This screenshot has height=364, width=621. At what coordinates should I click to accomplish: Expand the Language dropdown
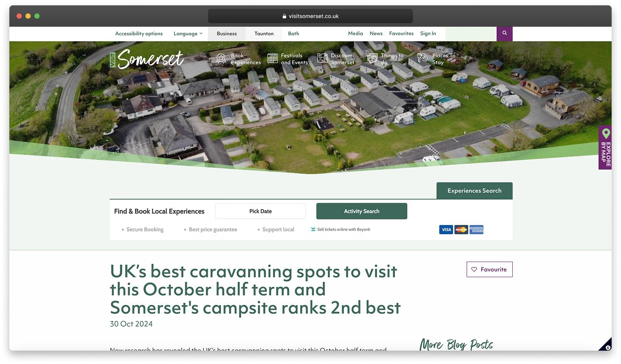pos(188,34)
